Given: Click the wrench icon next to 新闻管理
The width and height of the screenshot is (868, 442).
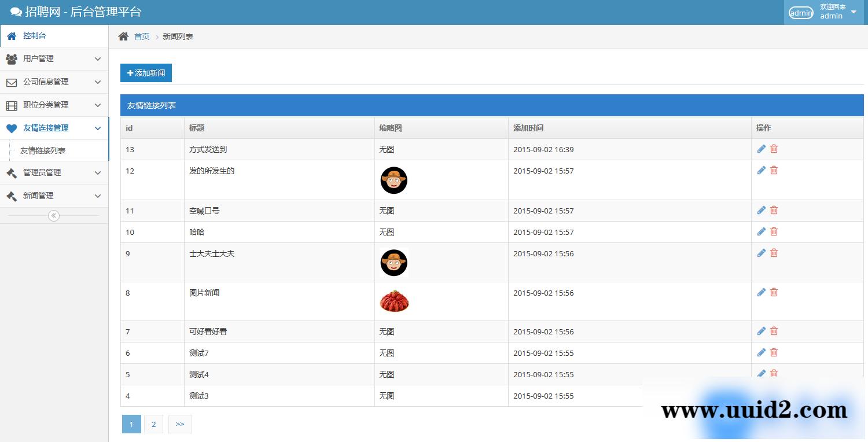Looking at the screenshot, I should [x=11, y=196].
